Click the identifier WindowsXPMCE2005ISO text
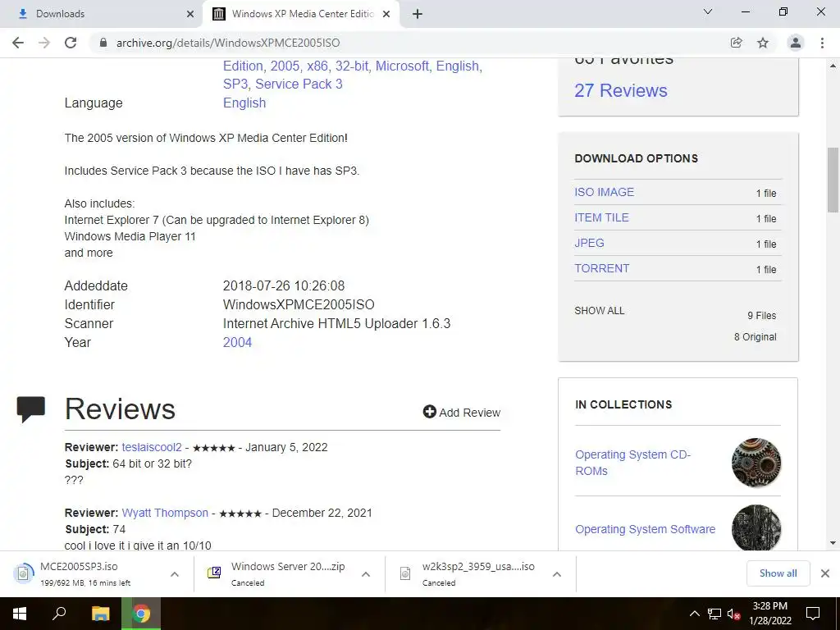Viewport: 840px width, 630px height. click(299, 305)
